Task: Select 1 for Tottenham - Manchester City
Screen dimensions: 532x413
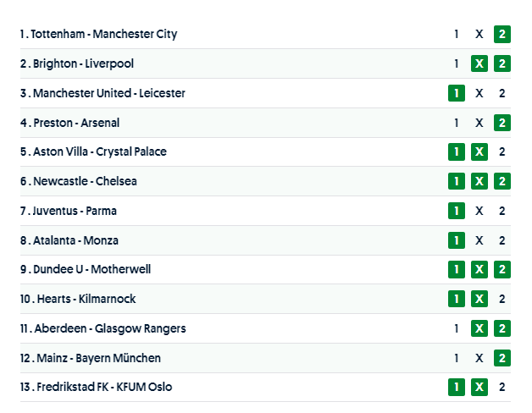Action: (457, 35)
